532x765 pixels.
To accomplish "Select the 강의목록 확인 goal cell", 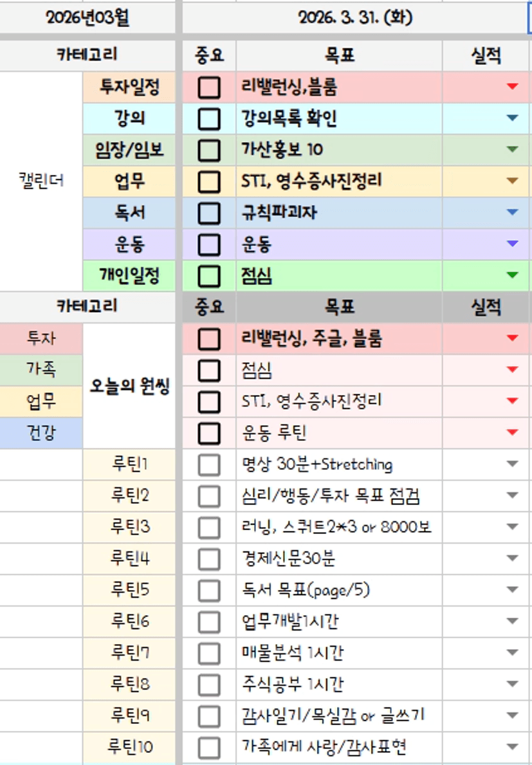I will click(340, 118).
